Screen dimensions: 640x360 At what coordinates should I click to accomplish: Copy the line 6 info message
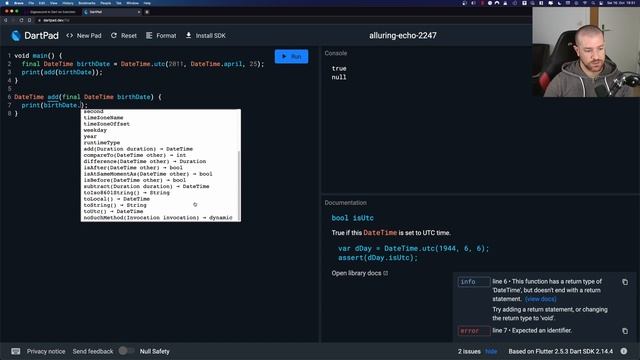pyautogui.click(x=625, y=282)
